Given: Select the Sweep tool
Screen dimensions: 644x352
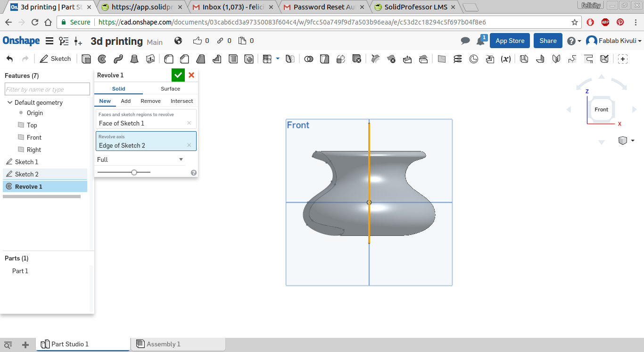Looking at the screenshot, I should pyautogui.click(x=118, y=59).
